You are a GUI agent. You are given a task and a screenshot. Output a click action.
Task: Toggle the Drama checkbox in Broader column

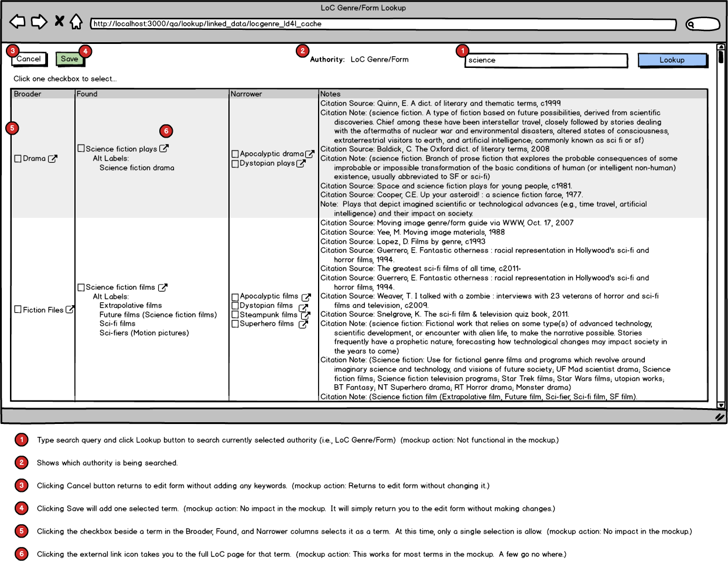pyautogui.click(x=18, y=159)
